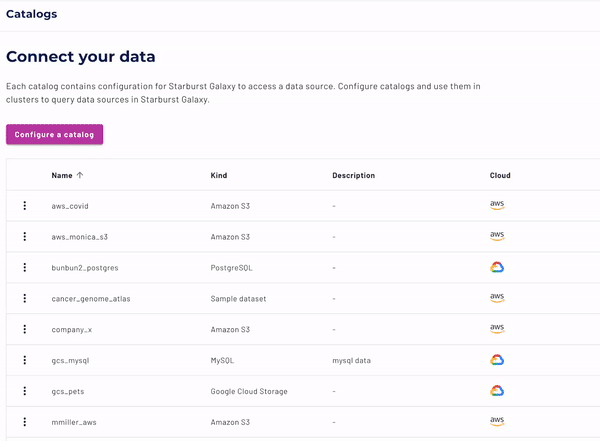Open three-dot menu for aws_monica_s3
Viewport: 600px width, 441px height.
coord(25,237)
